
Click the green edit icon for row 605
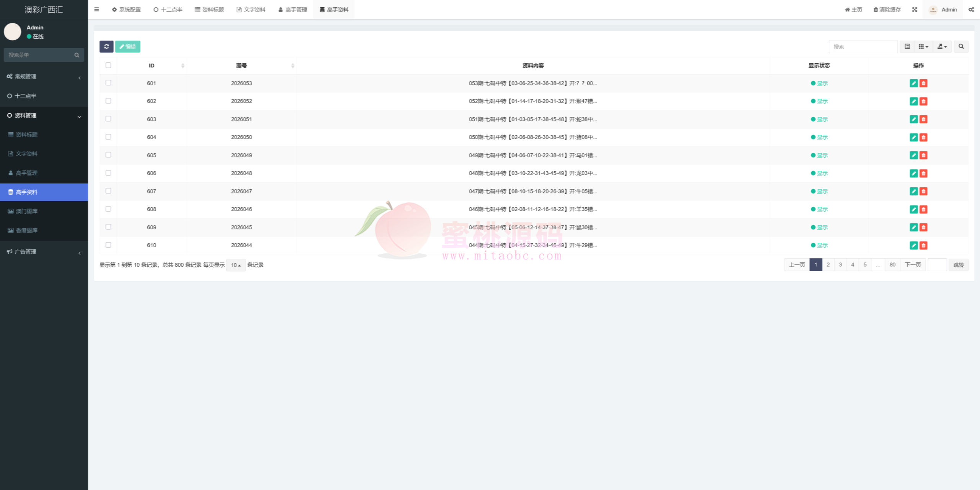pos(913,155)
